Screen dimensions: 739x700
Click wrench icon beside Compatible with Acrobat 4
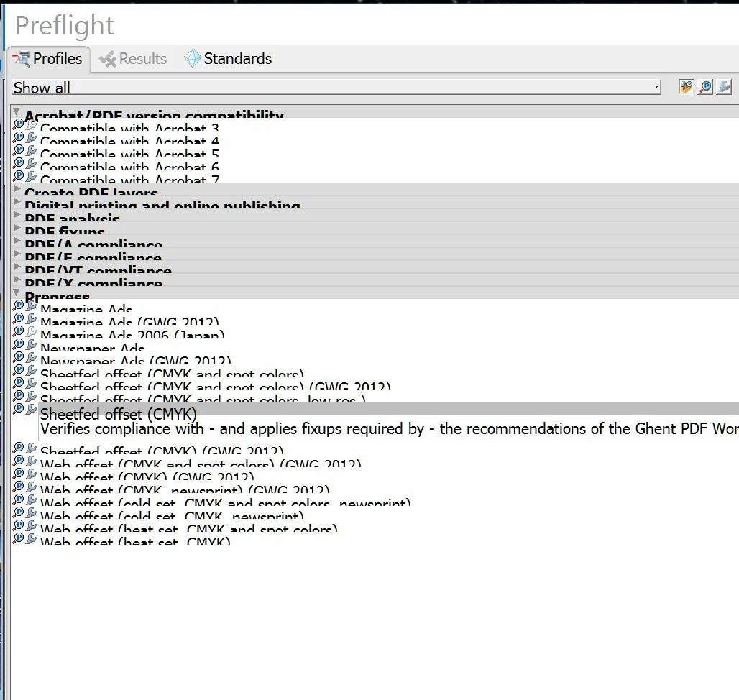click(x=31, y=137)
